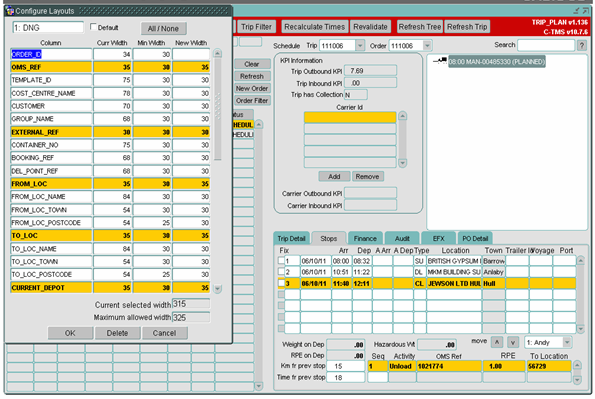Switch to the EFX tab

(439, 238)
